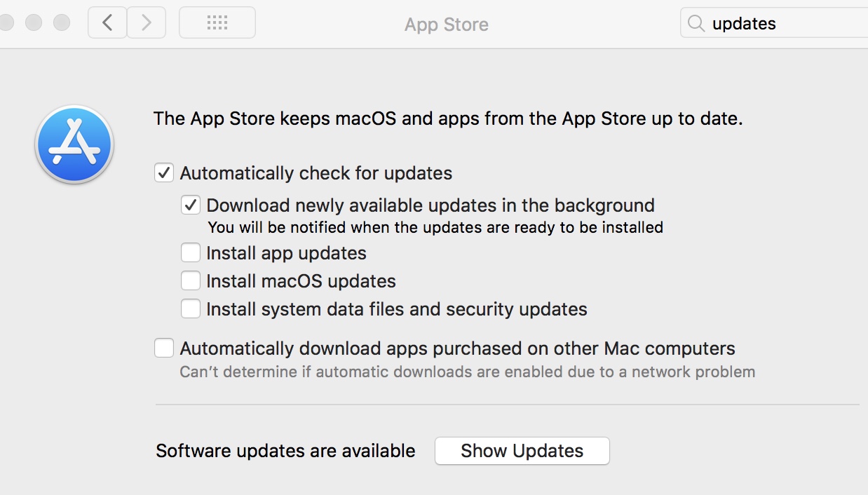Click the "You will be notified" hint text
Viewport: 868px width, 495px height.
click(x=435, y=227)
